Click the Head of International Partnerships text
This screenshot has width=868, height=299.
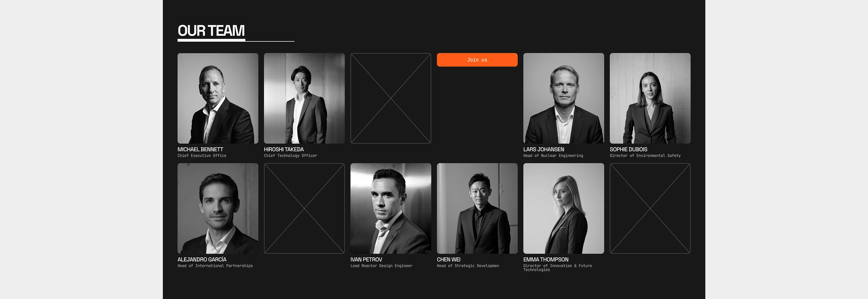coord(215,266)
